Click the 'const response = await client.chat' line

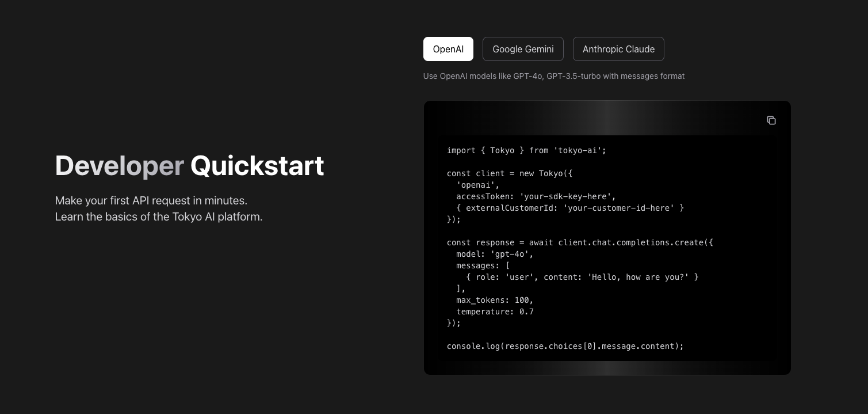[x=580, y=242]
